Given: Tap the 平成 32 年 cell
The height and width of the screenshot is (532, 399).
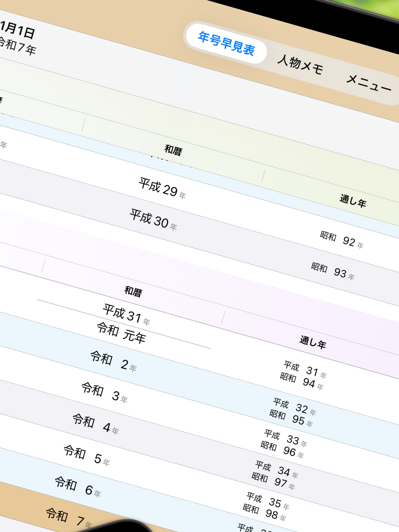Looking at the screenshot, I should [x=294, y=407].
